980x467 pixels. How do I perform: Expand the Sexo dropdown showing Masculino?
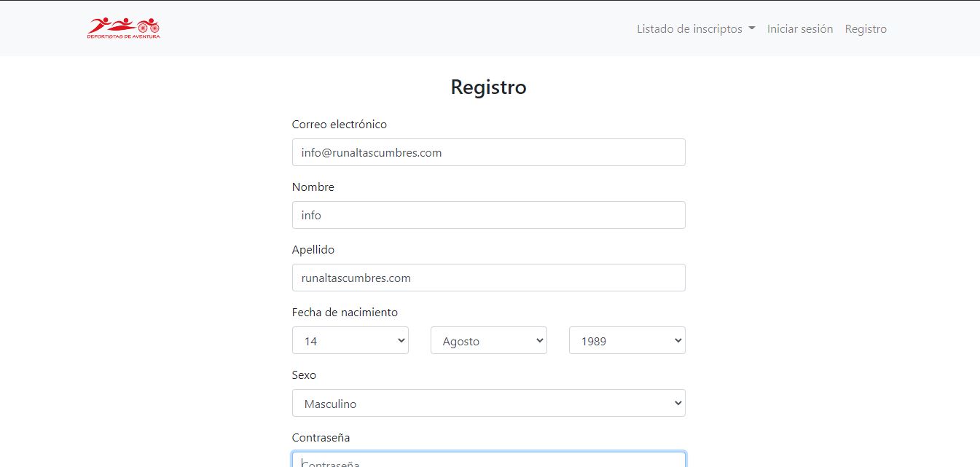point(488,403)
